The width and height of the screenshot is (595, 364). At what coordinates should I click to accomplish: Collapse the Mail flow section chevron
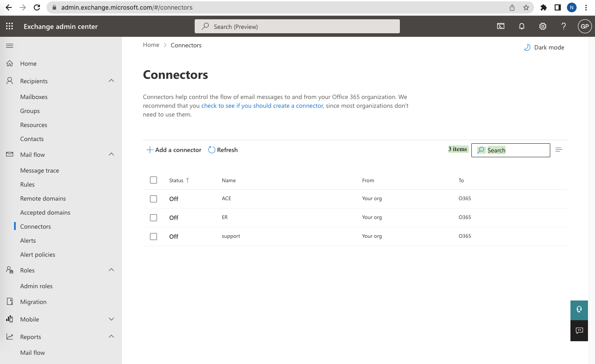111,154
